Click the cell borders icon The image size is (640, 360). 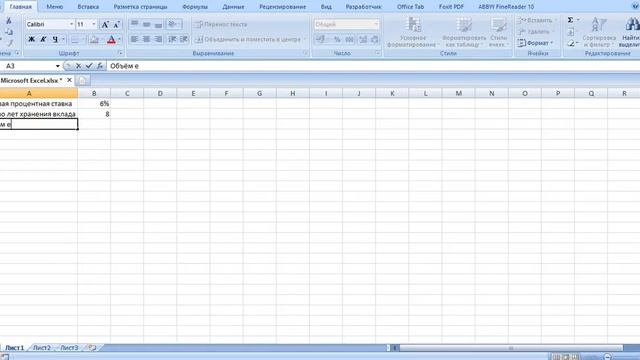75,40
